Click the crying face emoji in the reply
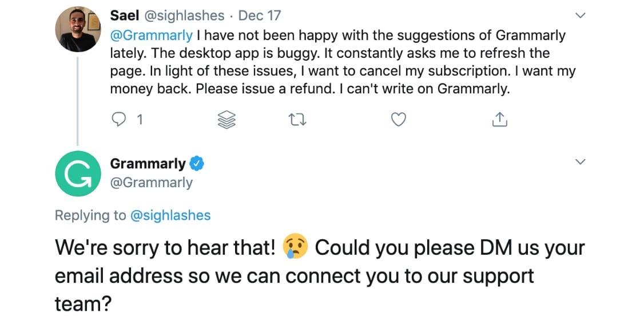The height and width of the screenshot is (324, 644). click(x=295, y=248)
